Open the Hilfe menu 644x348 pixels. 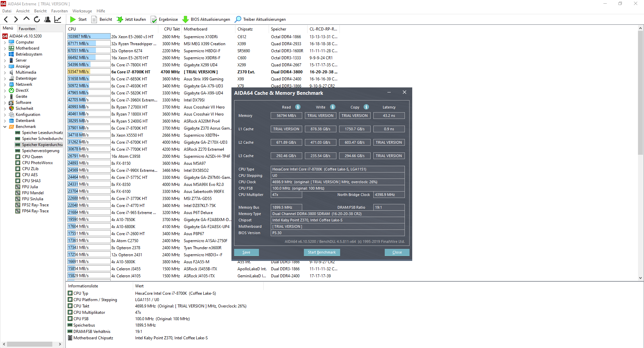pos(101,11)
